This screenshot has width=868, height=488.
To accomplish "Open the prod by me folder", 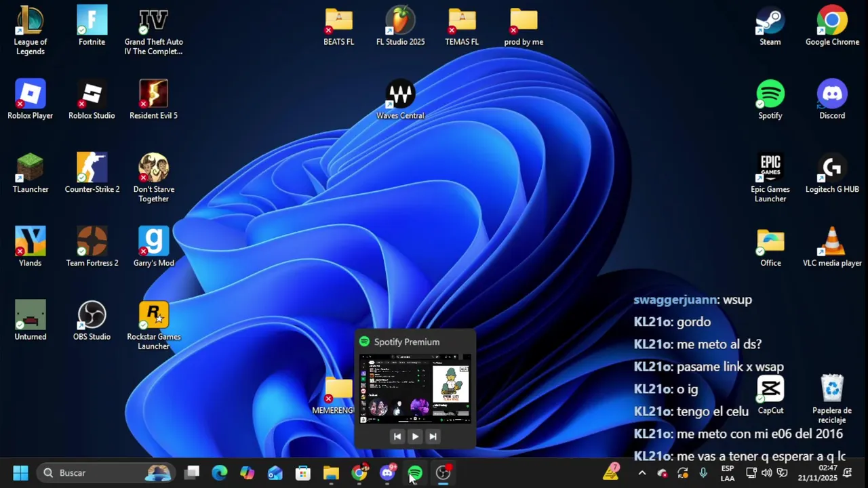I will (x=524, y=26).
